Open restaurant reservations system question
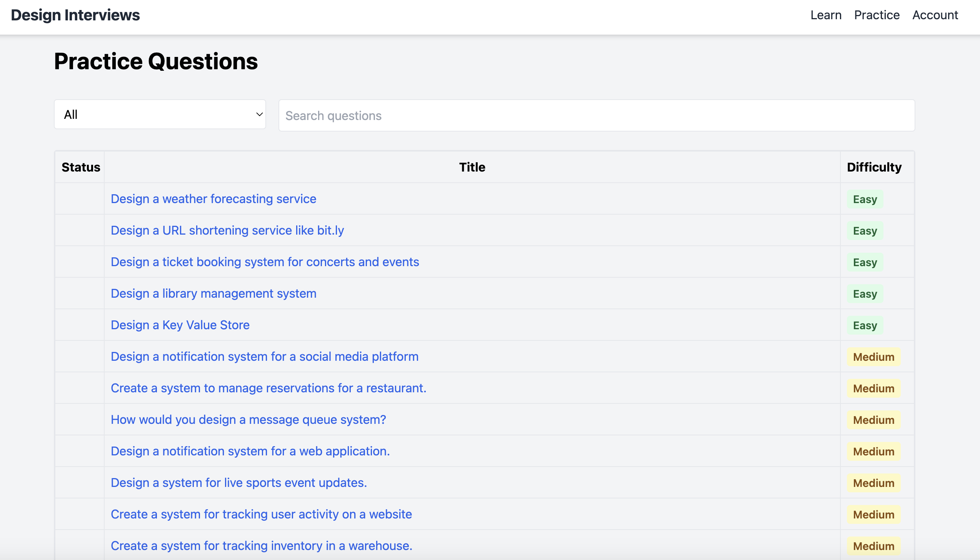The width and height of the screenshot is (980, 560). (x=268, y=388)
